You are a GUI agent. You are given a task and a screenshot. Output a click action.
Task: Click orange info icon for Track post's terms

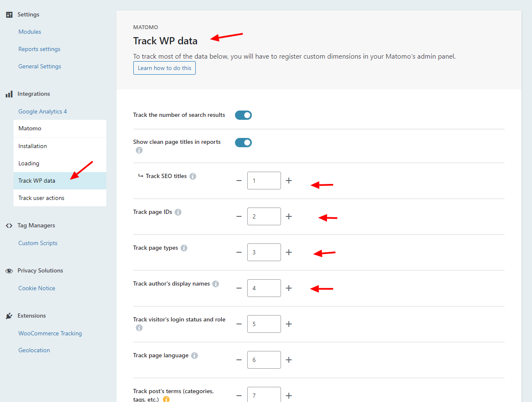point(166,399)
